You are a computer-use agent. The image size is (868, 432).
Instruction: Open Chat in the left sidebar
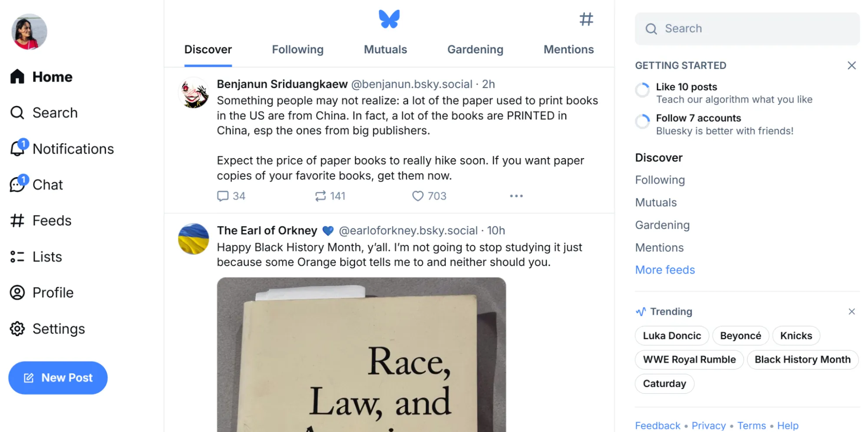(47, 185)
